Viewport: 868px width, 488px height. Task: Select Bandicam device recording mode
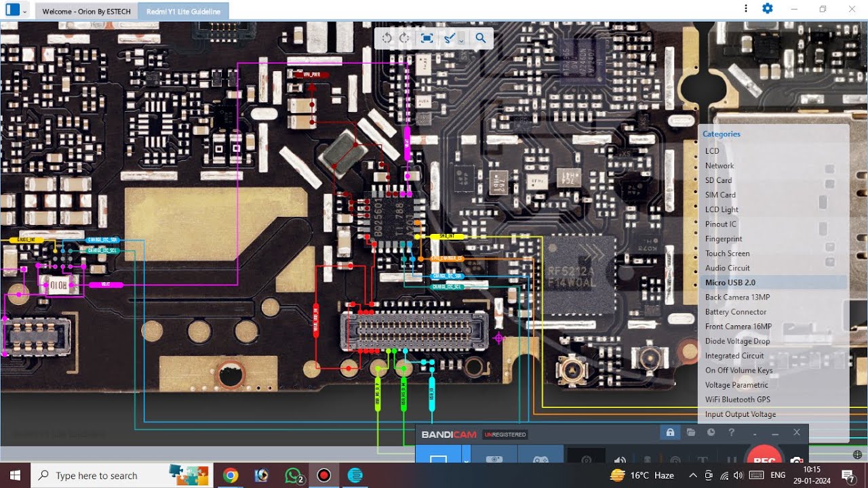[494, 455]
